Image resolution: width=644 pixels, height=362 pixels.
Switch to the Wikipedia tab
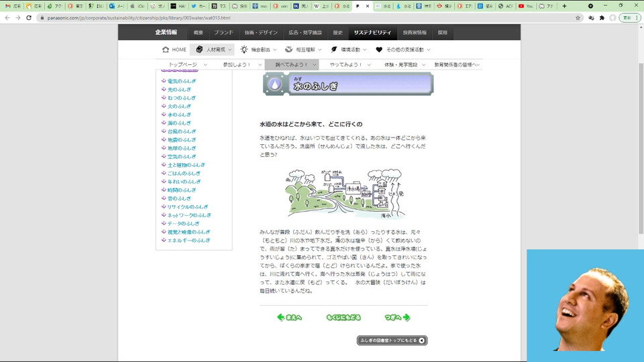pos(321,6)
